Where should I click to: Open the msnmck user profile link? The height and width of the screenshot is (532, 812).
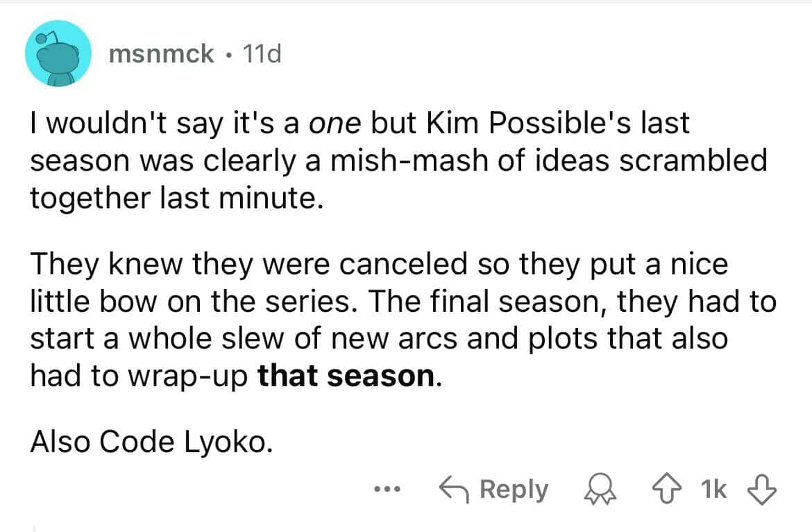162,54
